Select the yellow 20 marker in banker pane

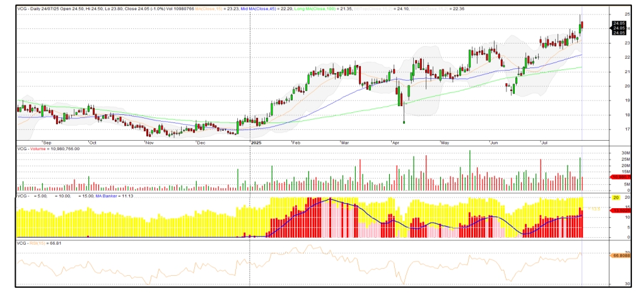tap(616, 197)
